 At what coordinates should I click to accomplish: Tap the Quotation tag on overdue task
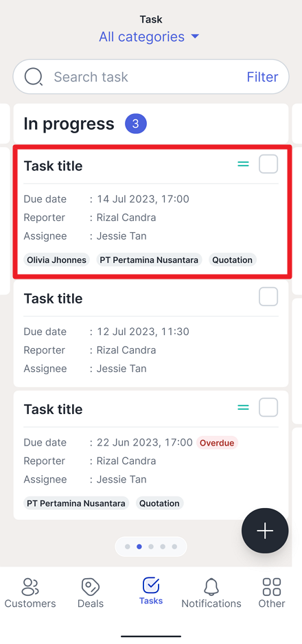pyautogui.click(x=160, y=503)
